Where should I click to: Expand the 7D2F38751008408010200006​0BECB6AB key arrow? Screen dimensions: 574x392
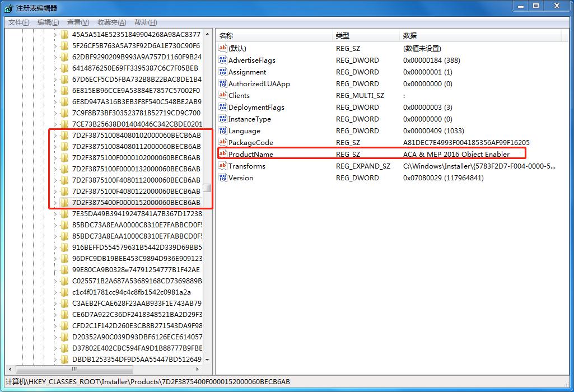point(55,136)
